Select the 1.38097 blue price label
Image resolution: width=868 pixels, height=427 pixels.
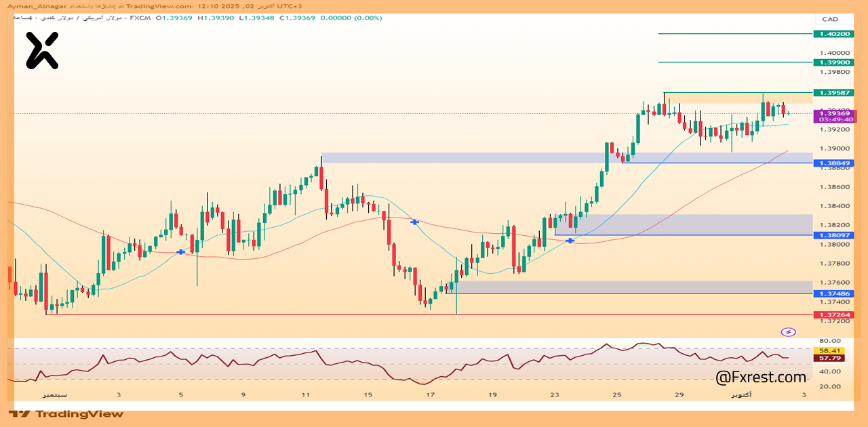coord(833,235)
